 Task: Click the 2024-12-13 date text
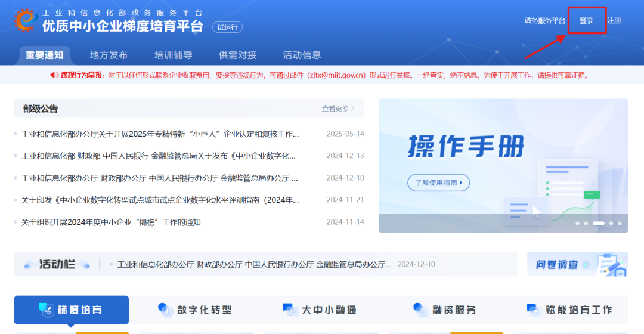coord(345,156)
